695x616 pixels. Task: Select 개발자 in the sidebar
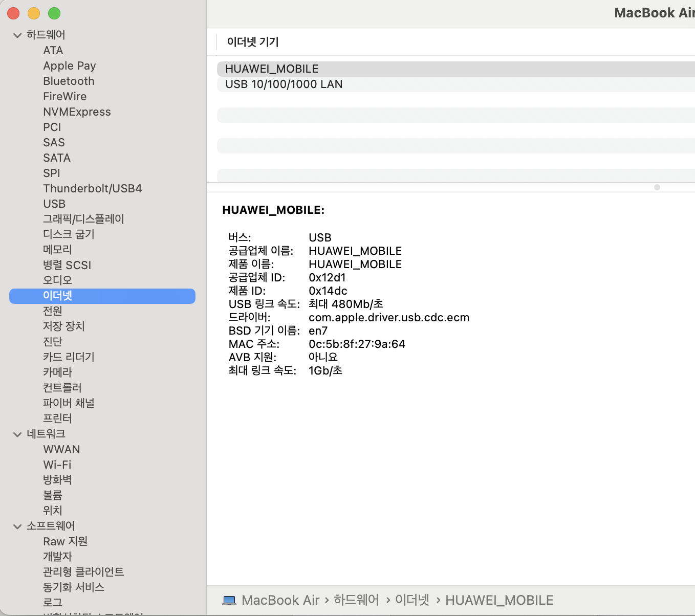click(57, 557)
